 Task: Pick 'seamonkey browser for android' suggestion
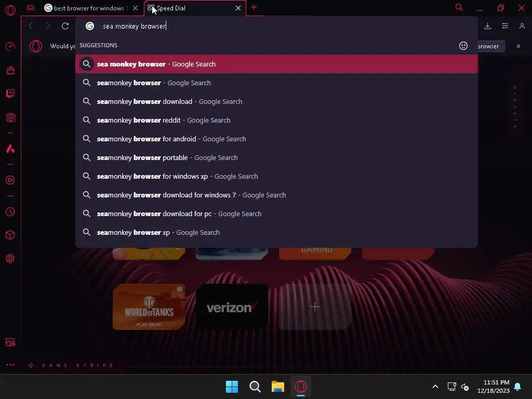[276, 139]
